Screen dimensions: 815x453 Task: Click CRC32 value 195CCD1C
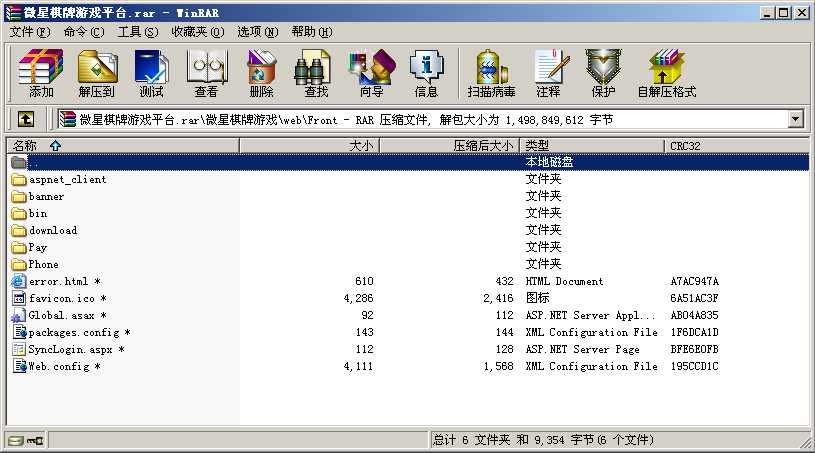tap(694, 366)
